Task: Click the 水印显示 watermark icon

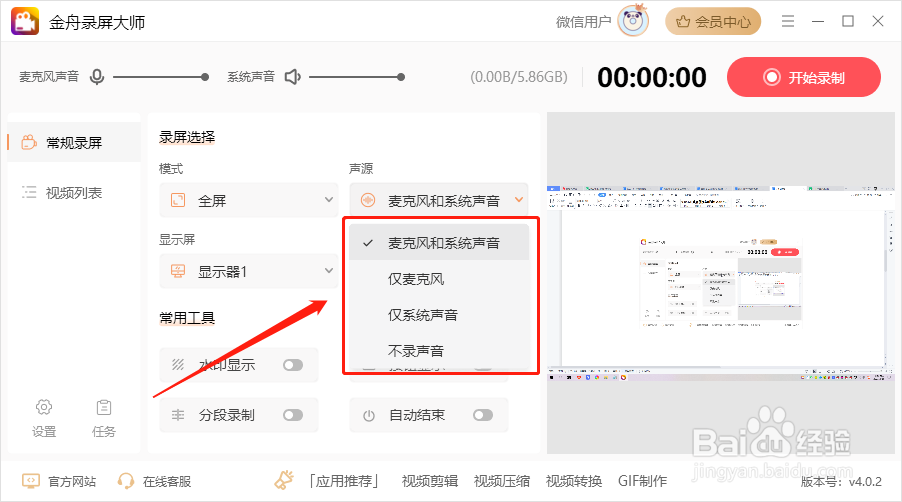Action: (178, 365)
